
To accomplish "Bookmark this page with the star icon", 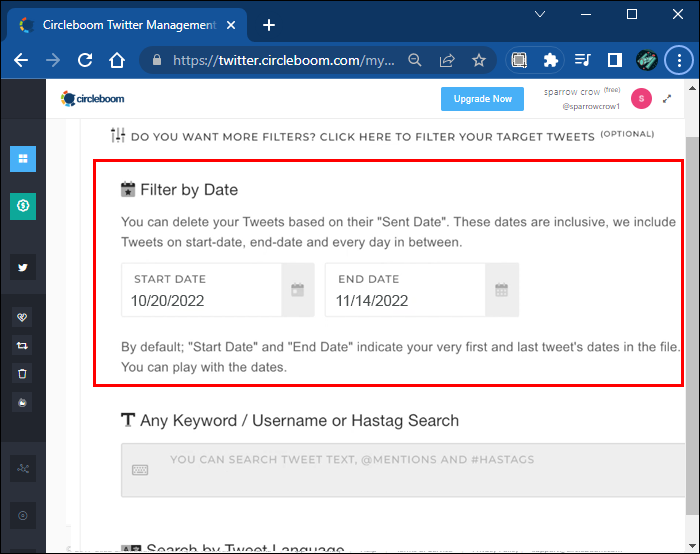I will click(x=479, y=60).
